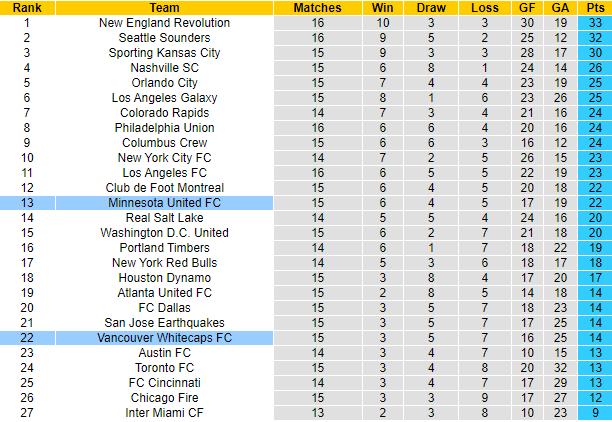This screenshot has width=612, height=422.
Task: Select the highlighted Vancouver Whitecaps FC row
Action: click(165, 338)
